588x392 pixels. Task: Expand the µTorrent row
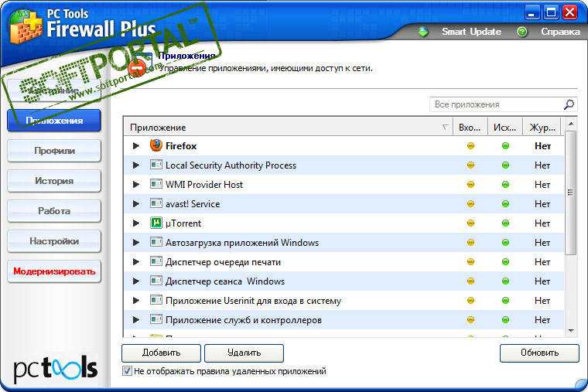136,223
